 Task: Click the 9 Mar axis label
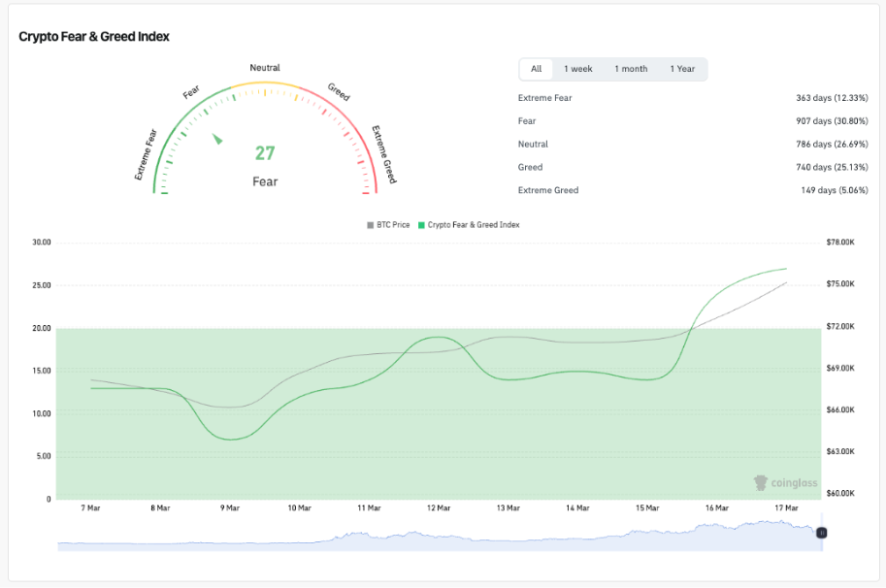click(x=229, y=508)
